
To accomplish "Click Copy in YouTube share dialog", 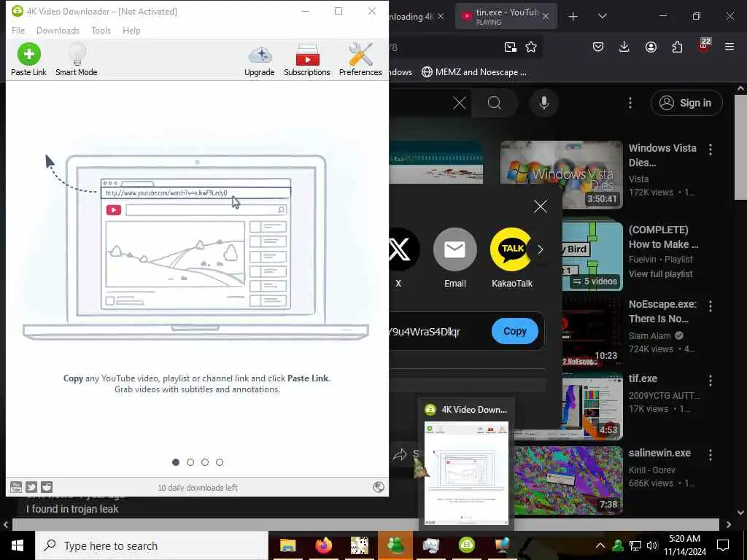I will (x=514, y=331).
